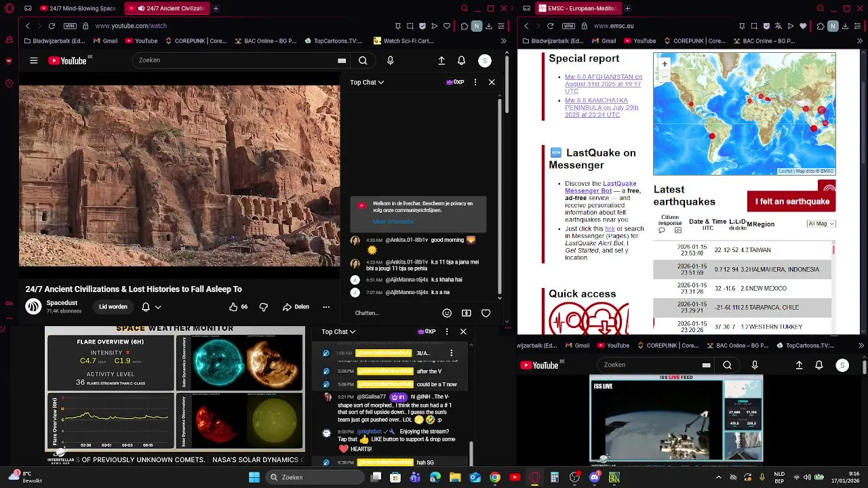Reload the YouTube page in left browser
The height and width of the screenshot is (488, 868).
click(52, 26)
